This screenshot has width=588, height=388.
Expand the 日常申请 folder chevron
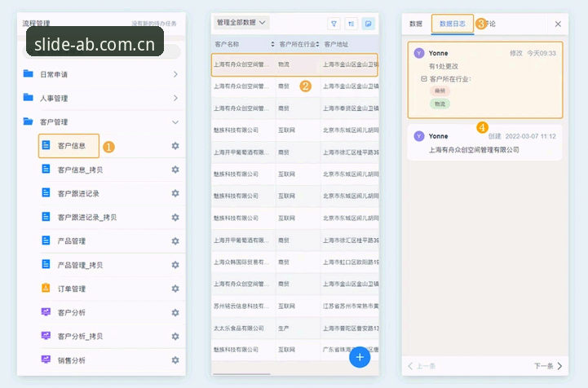click(175, 74)
